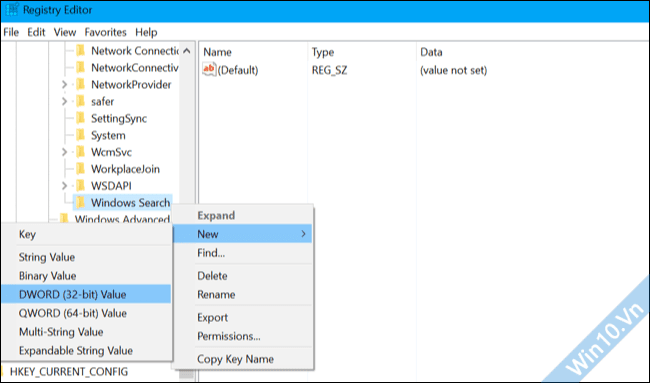Select the HKEY_CURRENT_CONFIG tree item
This screenshot has width=650, height=383.
[69, 371]
